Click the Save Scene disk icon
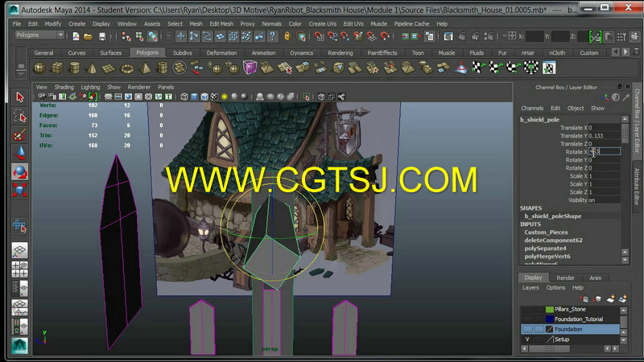This screenshot has width=644, height=362. click(x=102, y=36)
